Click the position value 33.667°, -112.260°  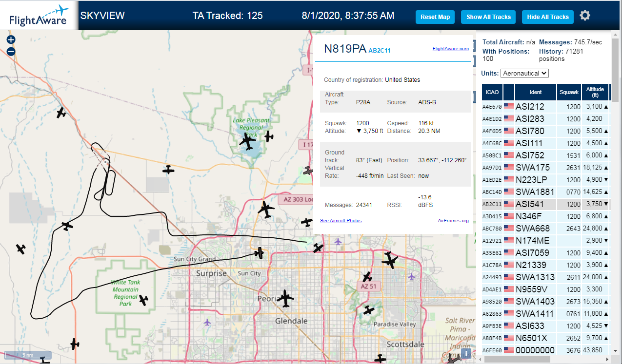click(442, 160)
